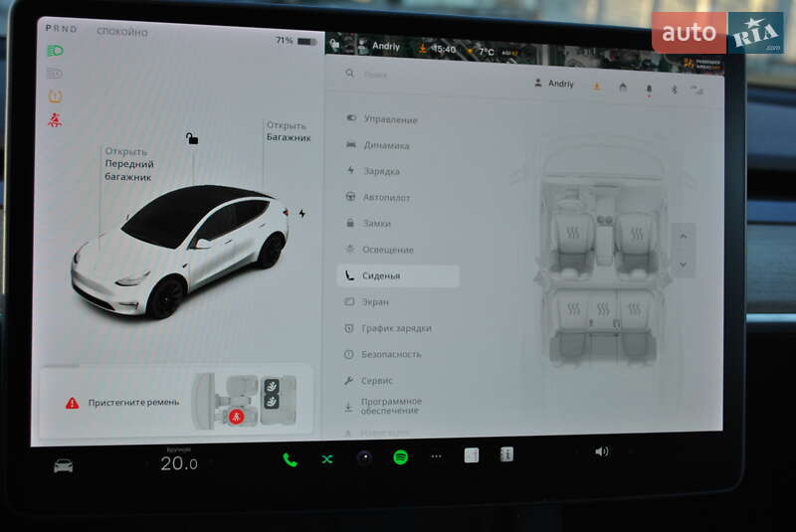Image resolution: width=796 pixels, height=532 pixels.
Task: Open the dashcam camera app
Action: coord(364,458)
